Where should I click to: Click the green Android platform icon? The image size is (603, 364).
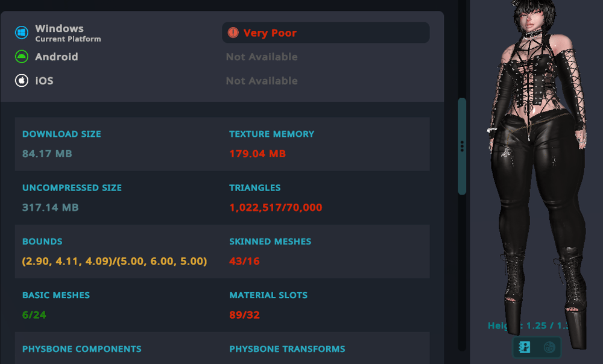tap(22, 57)
